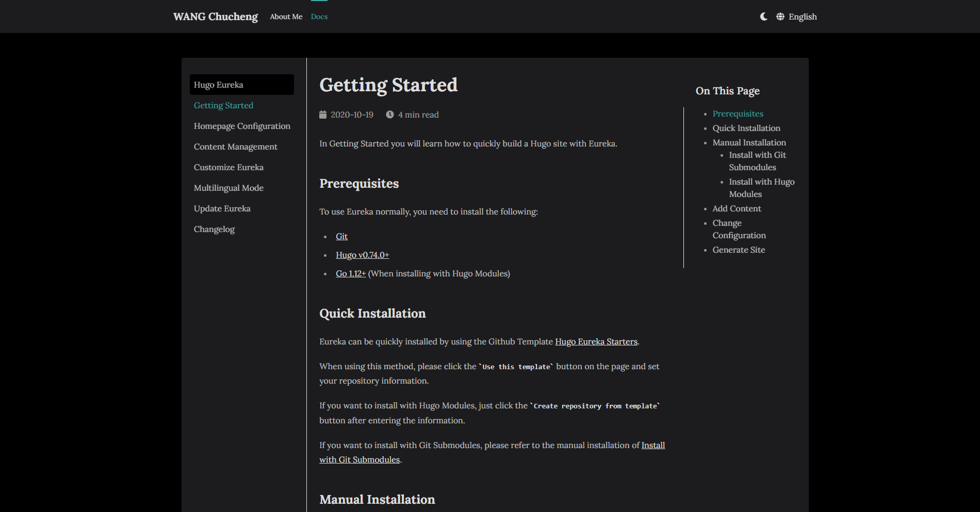Click the Getting Started page title
The image size is (980, 512).
pos(388,85)
